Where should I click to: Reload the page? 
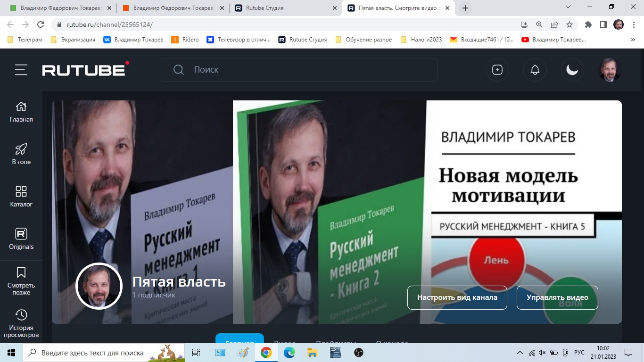41,25
